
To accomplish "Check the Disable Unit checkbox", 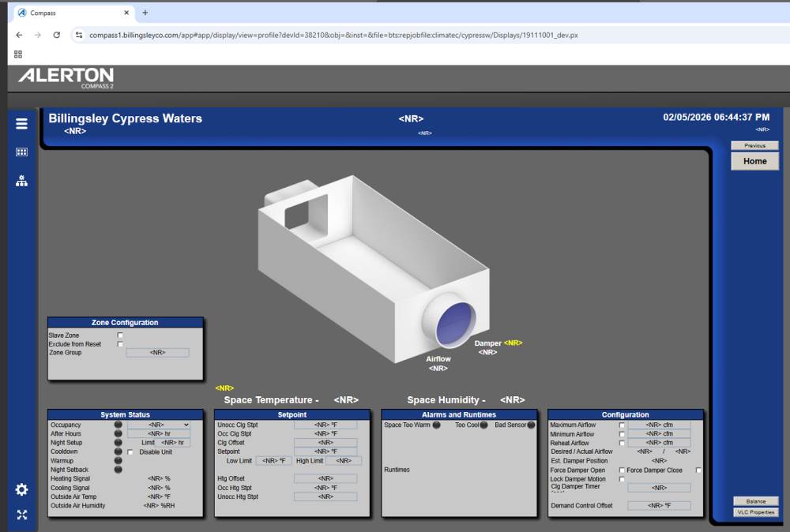I will tap(130, 452).
